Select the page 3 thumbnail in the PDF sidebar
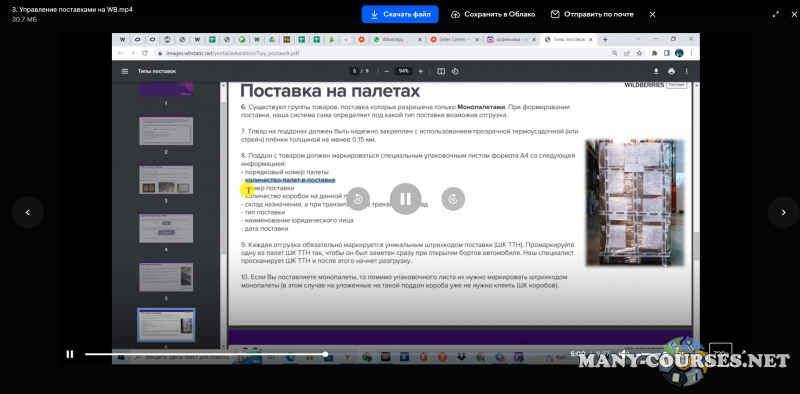800x394 pixels. 166,179
